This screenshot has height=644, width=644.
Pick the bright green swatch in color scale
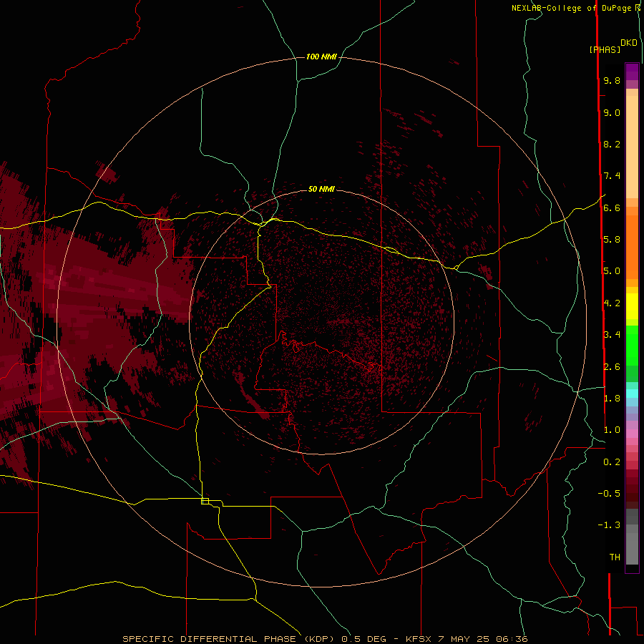632,346
